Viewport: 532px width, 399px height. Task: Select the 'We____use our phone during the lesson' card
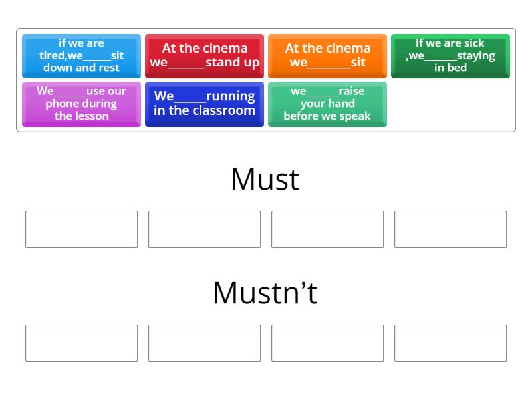tap(81, 104)
